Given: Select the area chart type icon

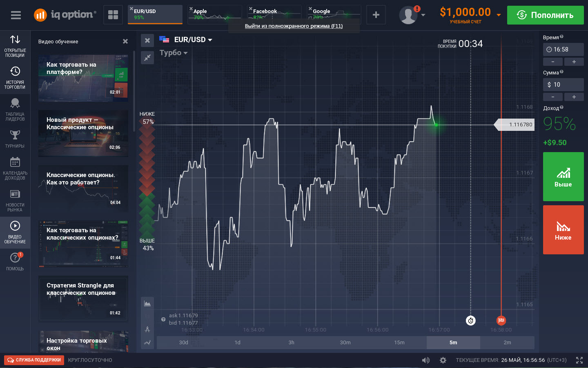Looking at the screenshot, I should tap(147, 303).
